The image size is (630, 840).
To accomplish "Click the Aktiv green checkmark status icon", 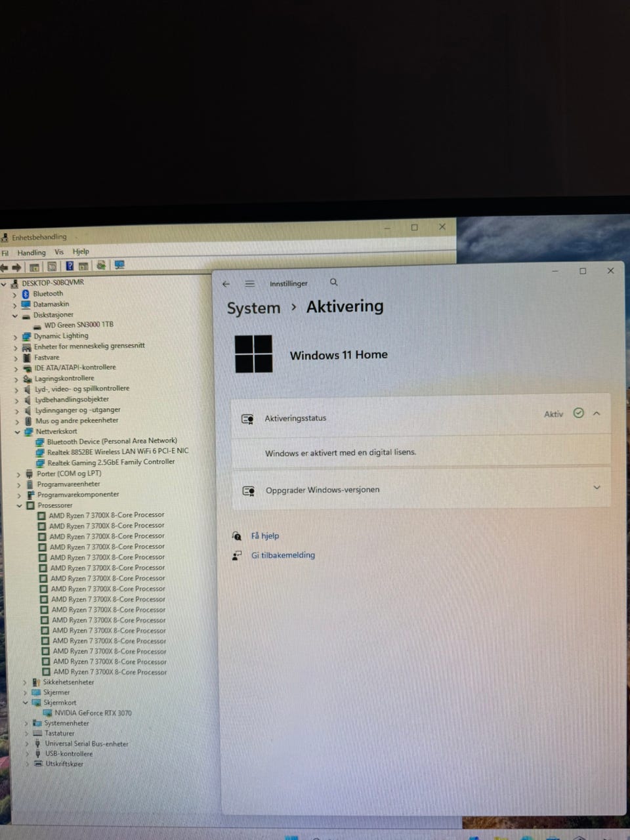I will pos(578,413).
